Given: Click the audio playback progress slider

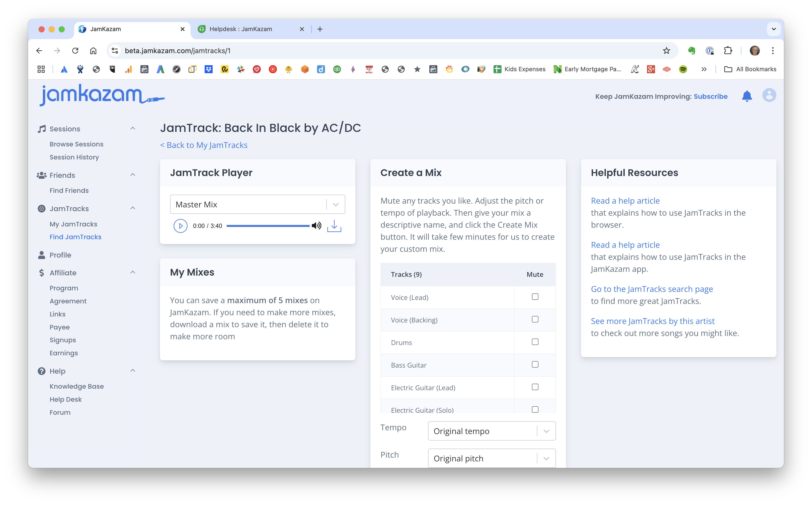Looking at the screenshot, I should (x=268, y=226).
